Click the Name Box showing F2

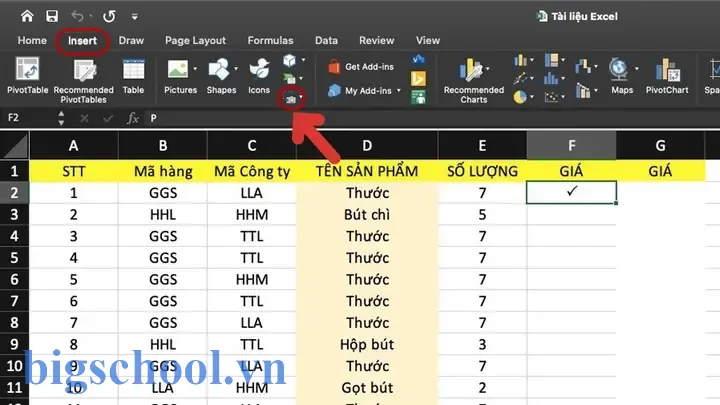[x=28, y=118]
